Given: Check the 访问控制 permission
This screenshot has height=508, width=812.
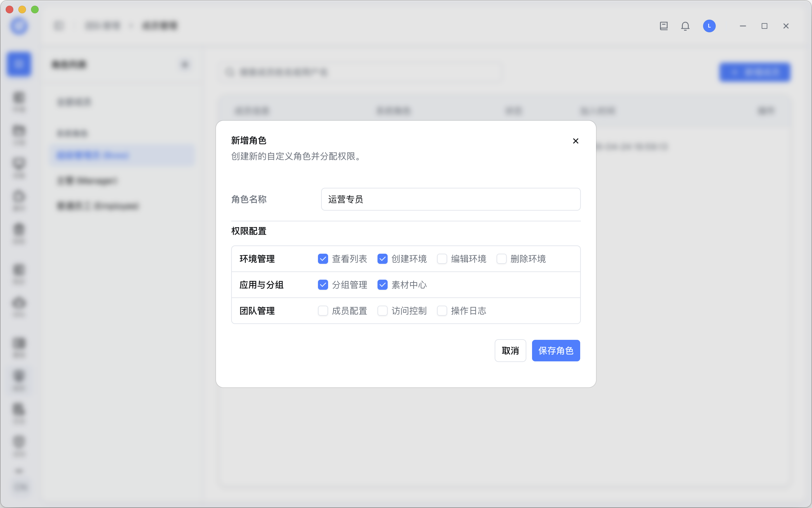Looking at the screenshot, I should pyautogui.click(x=382, y=311).
